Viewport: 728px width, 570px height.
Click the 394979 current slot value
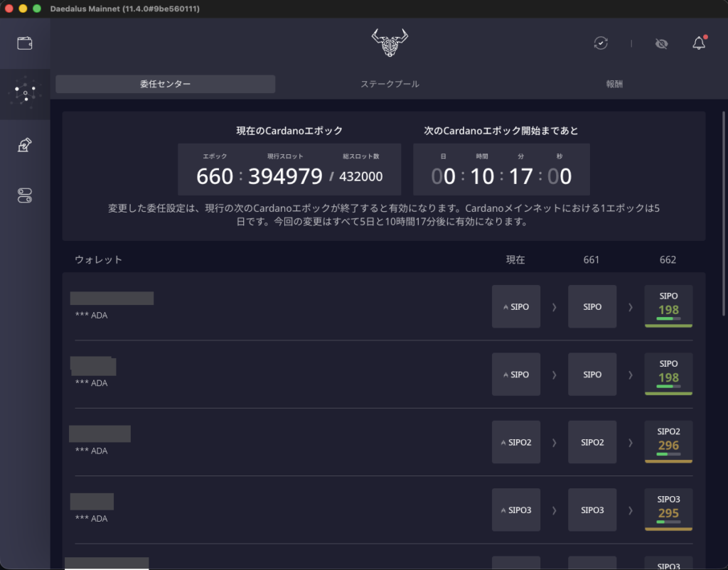tap(285, 176)
